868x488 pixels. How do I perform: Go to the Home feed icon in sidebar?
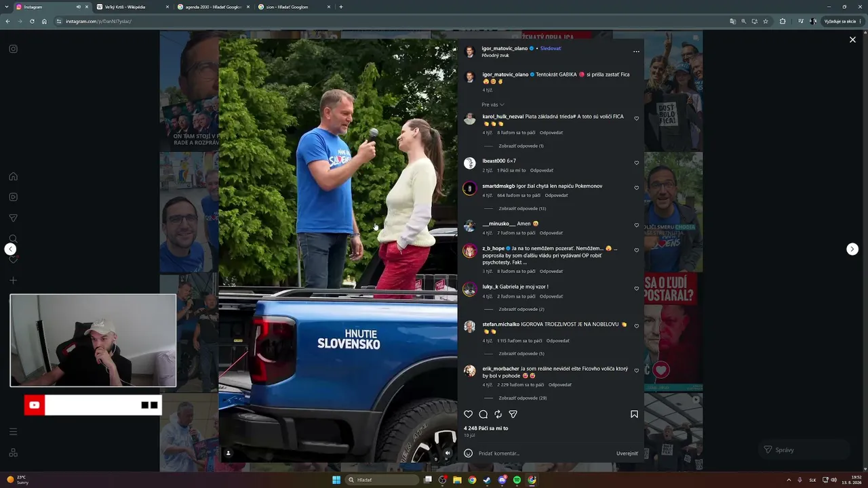click(x=13, y=176)
